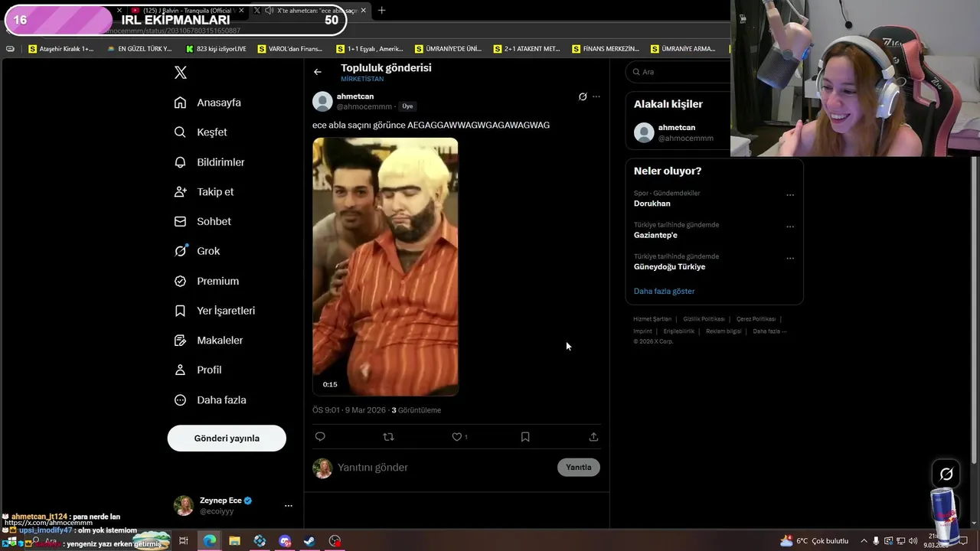This screenshot has height=551, width=980.
Task: Open Sohbet messages
Action: coord(202,222)
